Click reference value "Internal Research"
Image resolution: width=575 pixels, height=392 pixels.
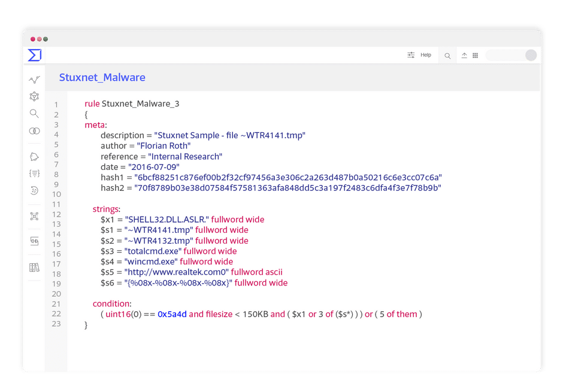coord(185,156)
